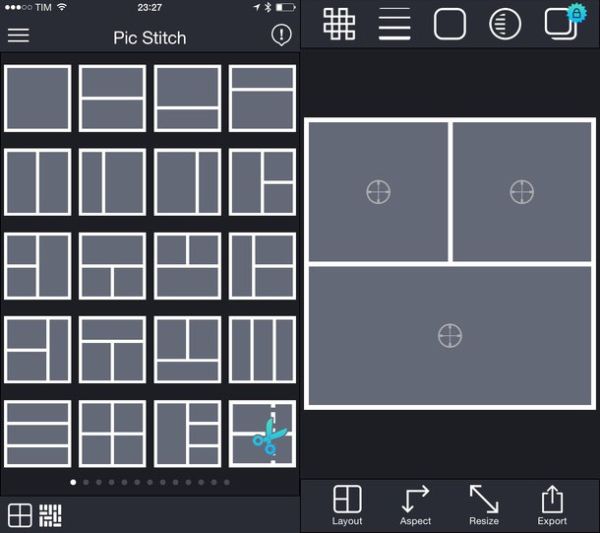
Task: Choose the circle with lines icon
Action: [505, 24]
